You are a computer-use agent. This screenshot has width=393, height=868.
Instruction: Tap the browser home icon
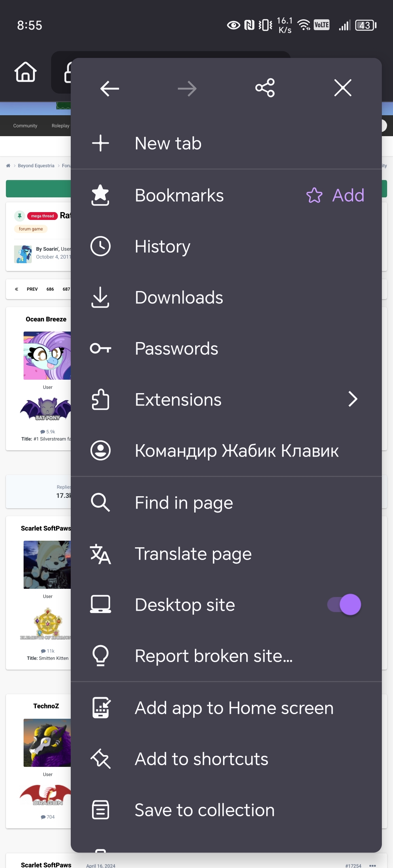pyautogui.click(x=25, y=72)
